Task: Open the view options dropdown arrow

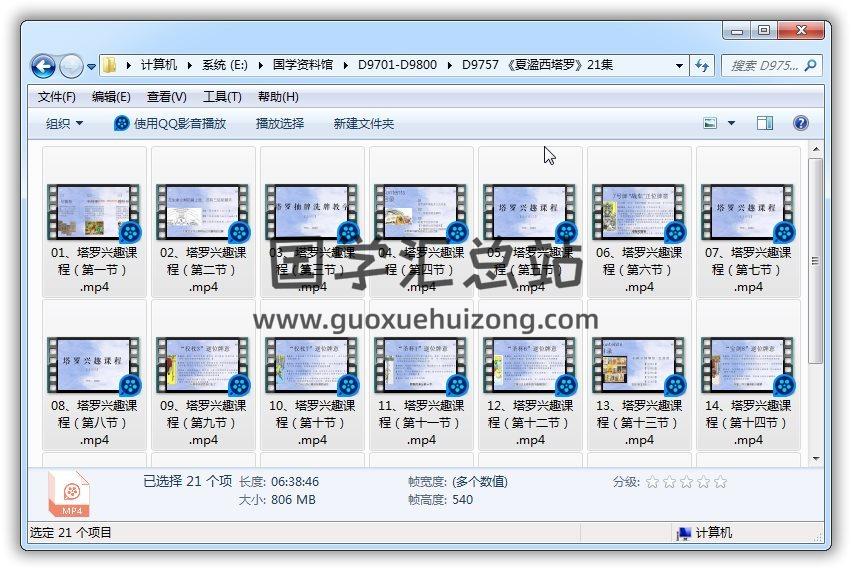Action: tap(731, 123)
